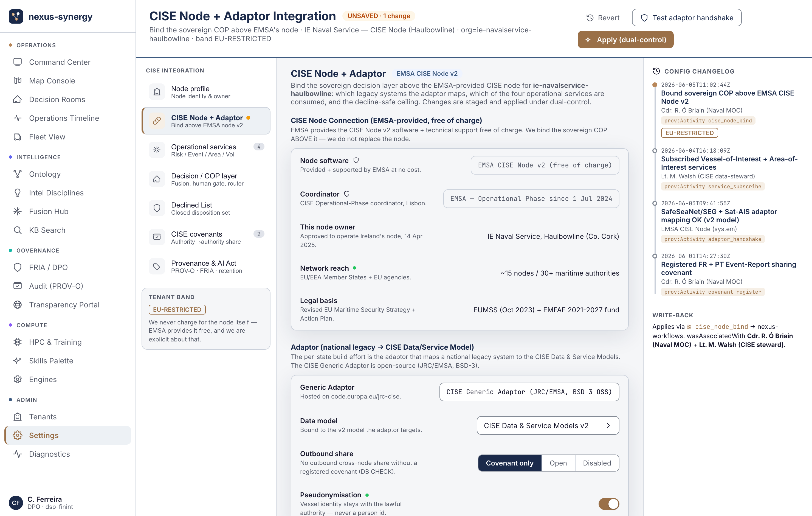Open Intel Disciplines lightbulb icon
The image size is (812, 516).
tap(18, 193)
